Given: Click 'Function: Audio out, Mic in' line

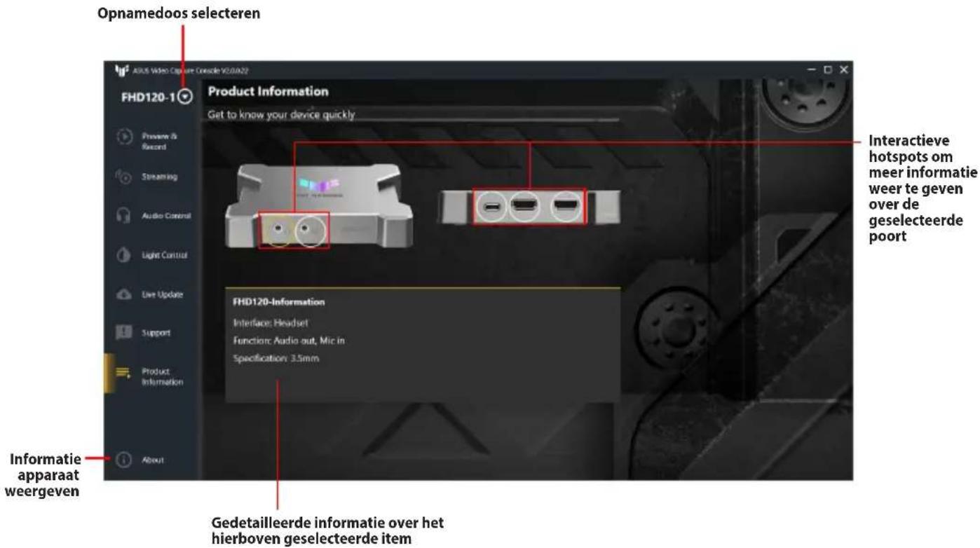Looking at the screenshot, I should click(289, 341).
